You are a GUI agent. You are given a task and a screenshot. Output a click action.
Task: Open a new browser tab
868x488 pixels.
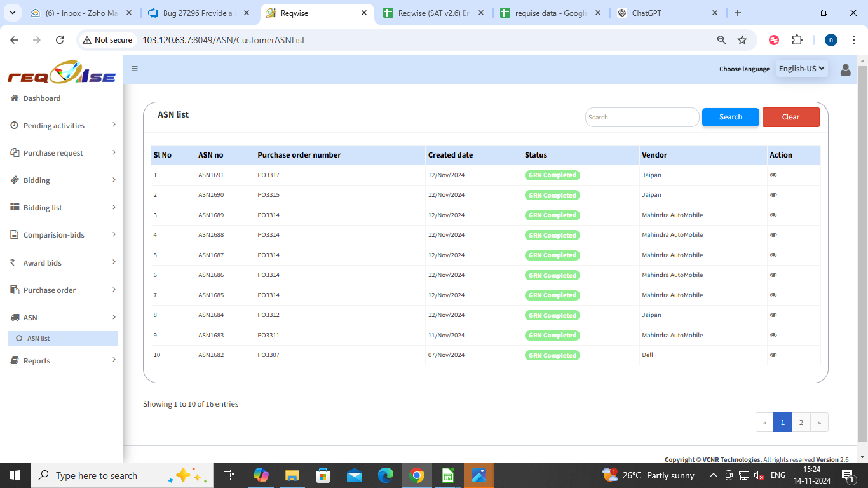[737, 13]
